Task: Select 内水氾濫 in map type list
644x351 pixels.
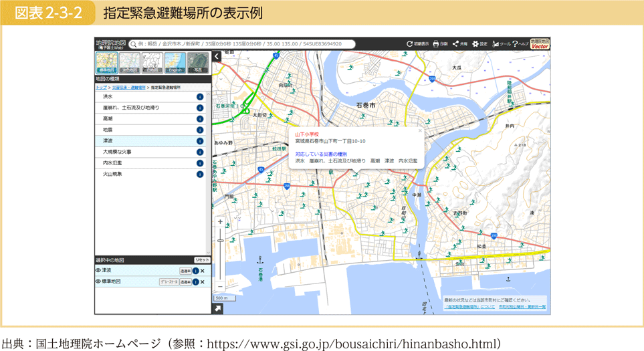Action: coord(150,163)
